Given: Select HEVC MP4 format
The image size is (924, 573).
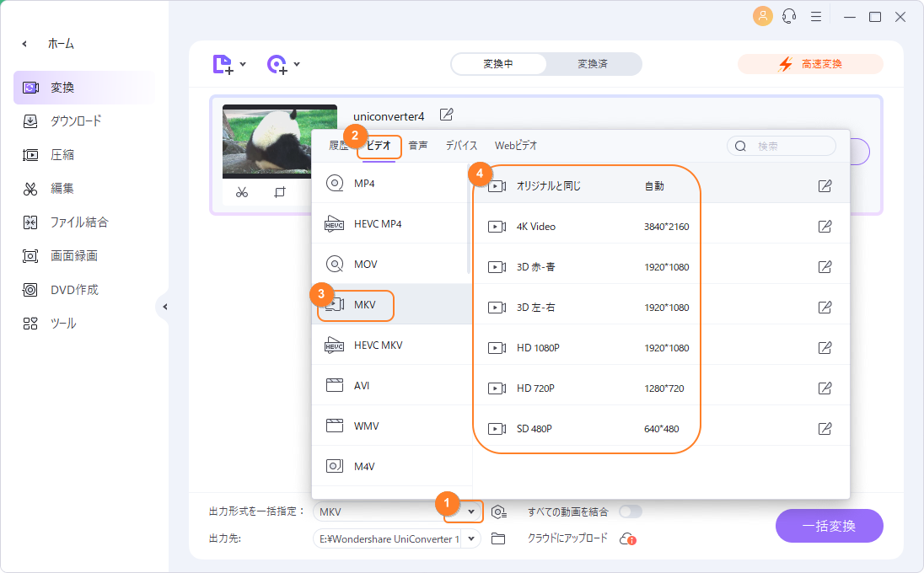Looking at the screenshot, I should 391,224.
